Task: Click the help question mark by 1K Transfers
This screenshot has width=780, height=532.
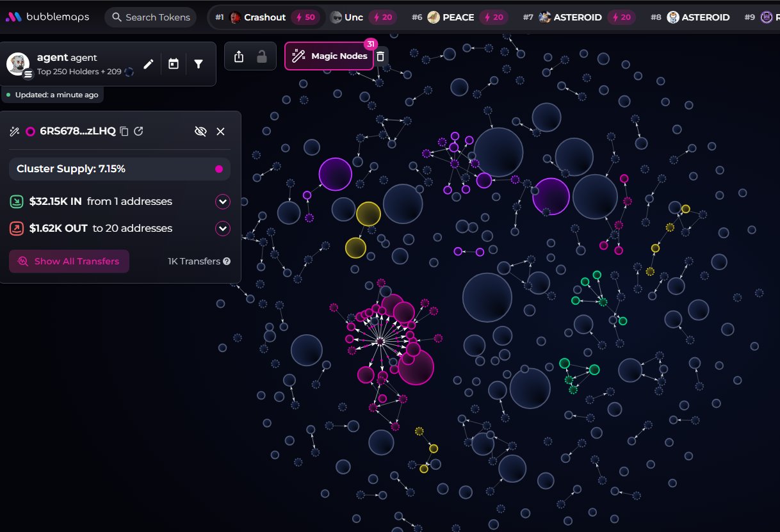Action: [227, 261]
